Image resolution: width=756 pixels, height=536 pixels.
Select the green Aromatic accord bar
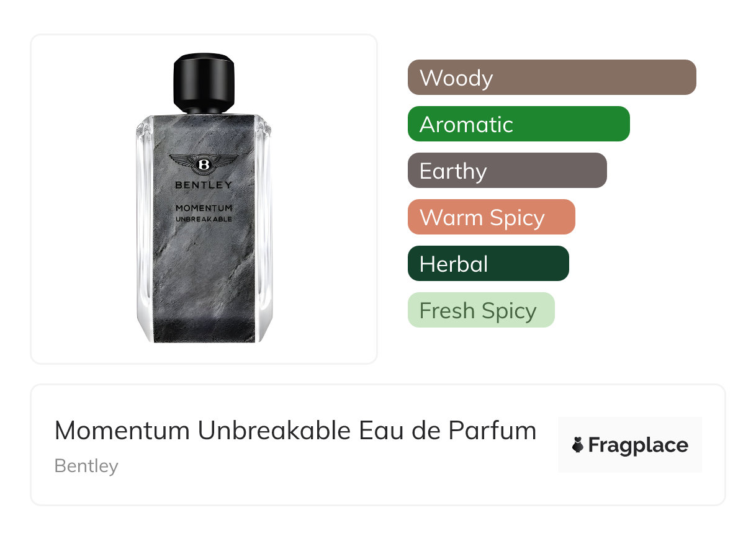coord(519,124)
